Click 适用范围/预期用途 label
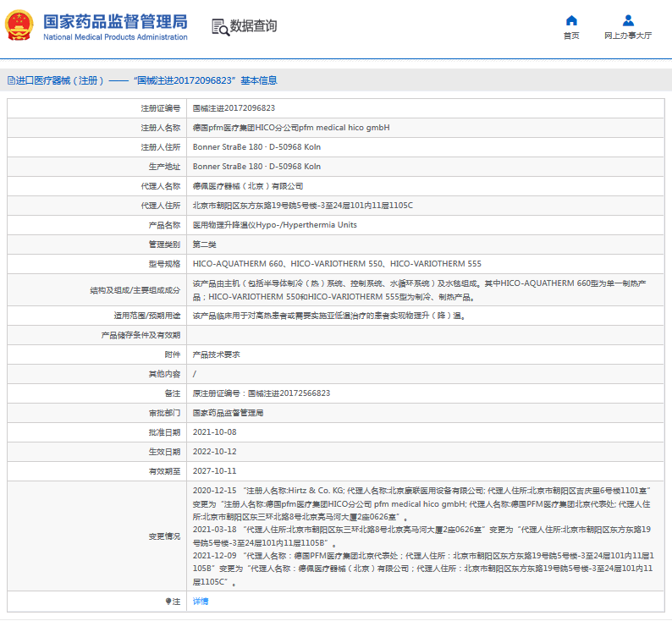Viewport: 672px width, 621px height. pos(147,316)
